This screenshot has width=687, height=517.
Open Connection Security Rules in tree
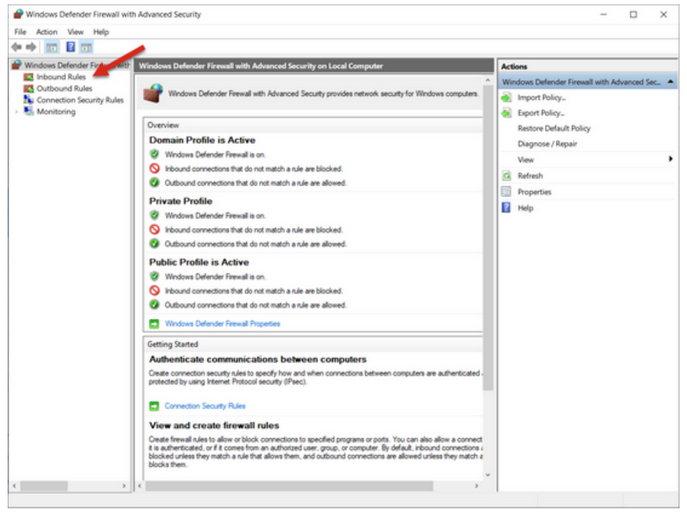pos(80,100)
